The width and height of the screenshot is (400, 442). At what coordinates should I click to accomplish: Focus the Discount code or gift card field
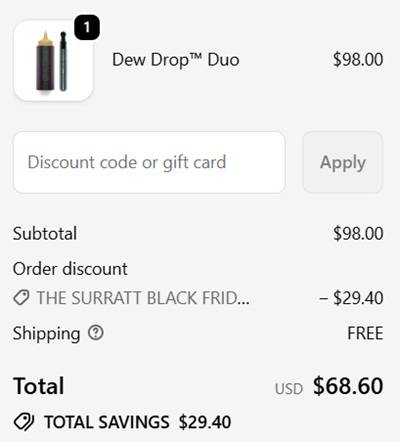pos(149,162)
